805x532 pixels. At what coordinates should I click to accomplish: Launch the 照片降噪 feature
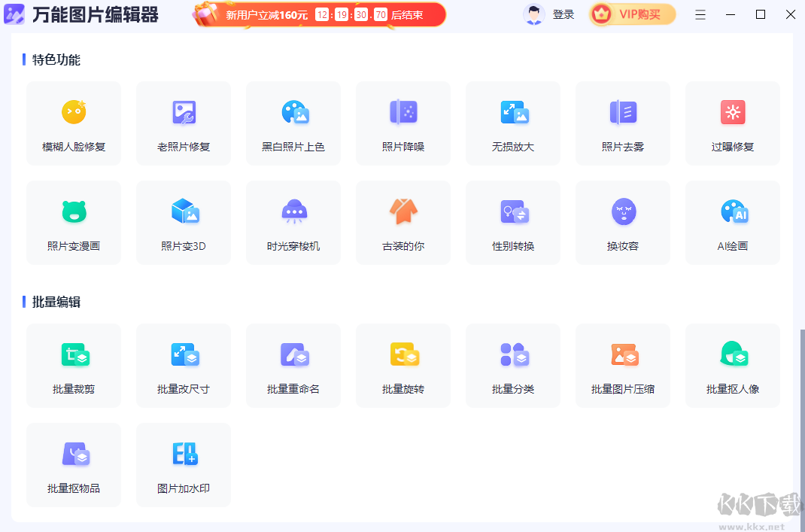402,123
